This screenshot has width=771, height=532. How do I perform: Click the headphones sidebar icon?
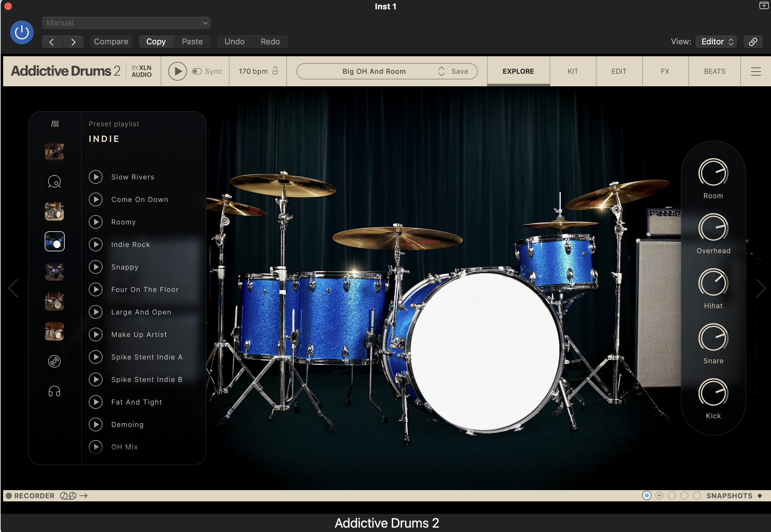click(54, 391)
